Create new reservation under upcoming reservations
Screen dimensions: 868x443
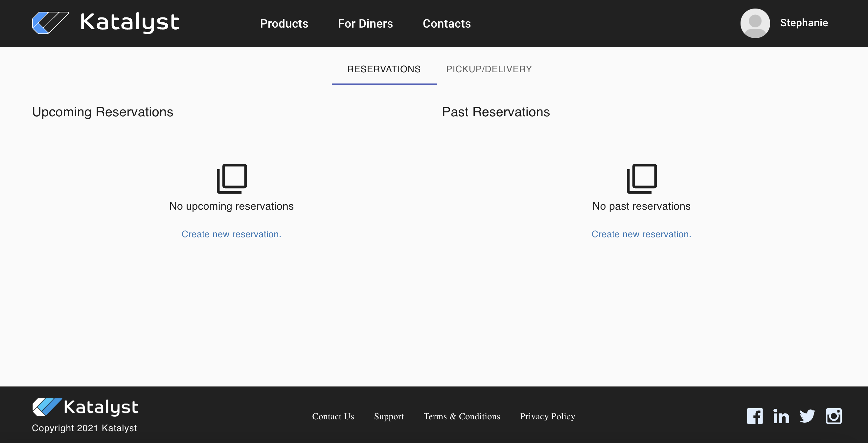(x=231, y=234)
